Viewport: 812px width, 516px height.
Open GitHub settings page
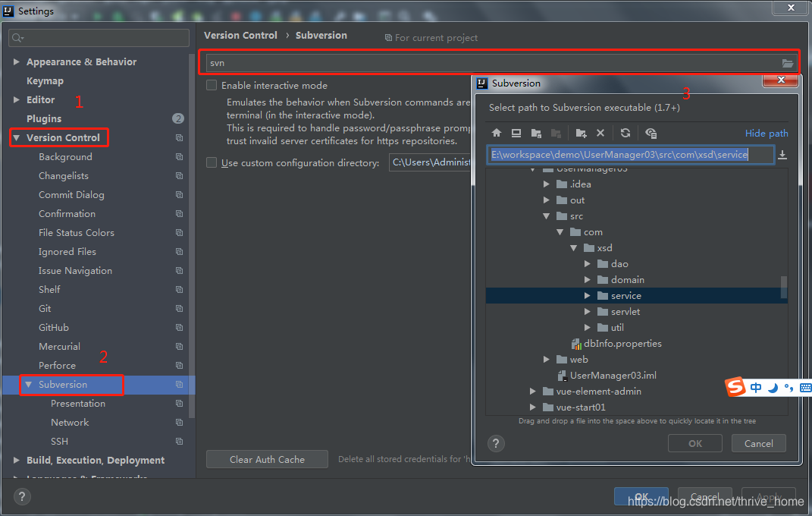click(x=54, y=327)
